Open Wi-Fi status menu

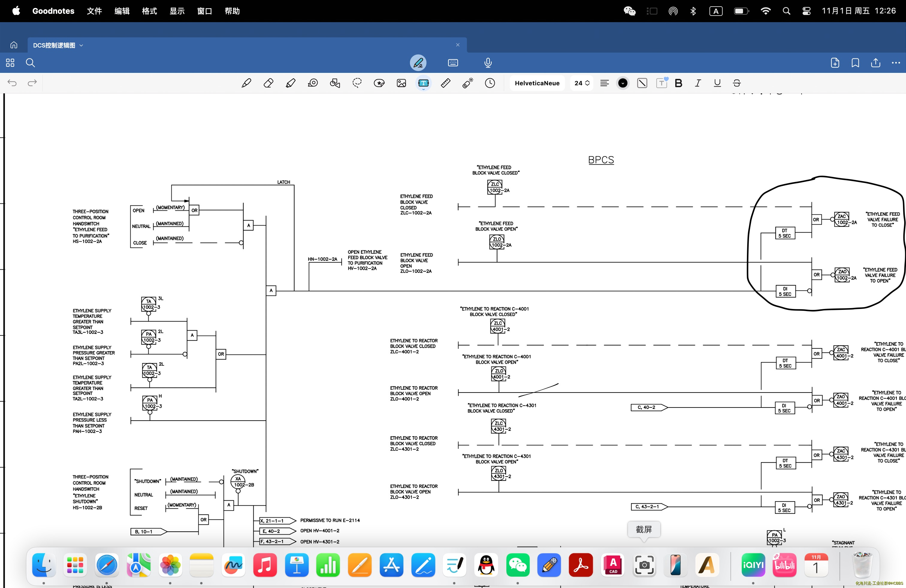pyautogui.click(x=765, y=11)
